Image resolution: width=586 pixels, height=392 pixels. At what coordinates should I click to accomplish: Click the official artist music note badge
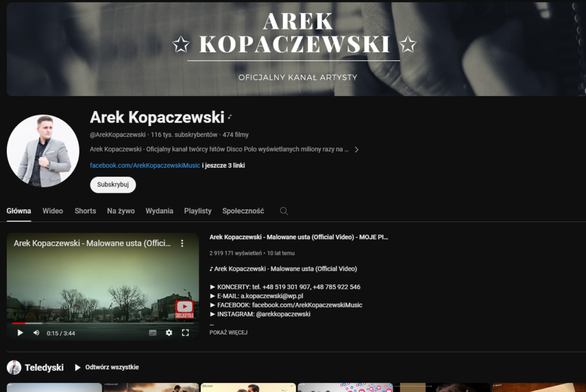230,117
